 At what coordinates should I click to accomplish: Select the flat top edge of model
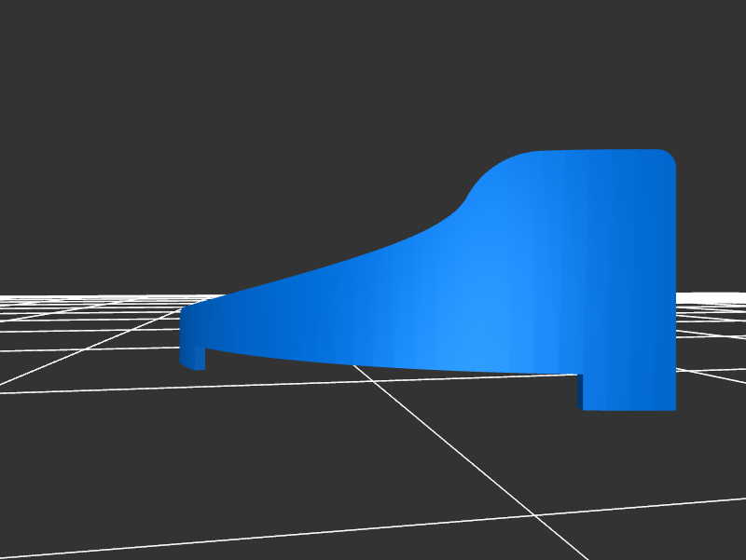(x=597, y=151)
